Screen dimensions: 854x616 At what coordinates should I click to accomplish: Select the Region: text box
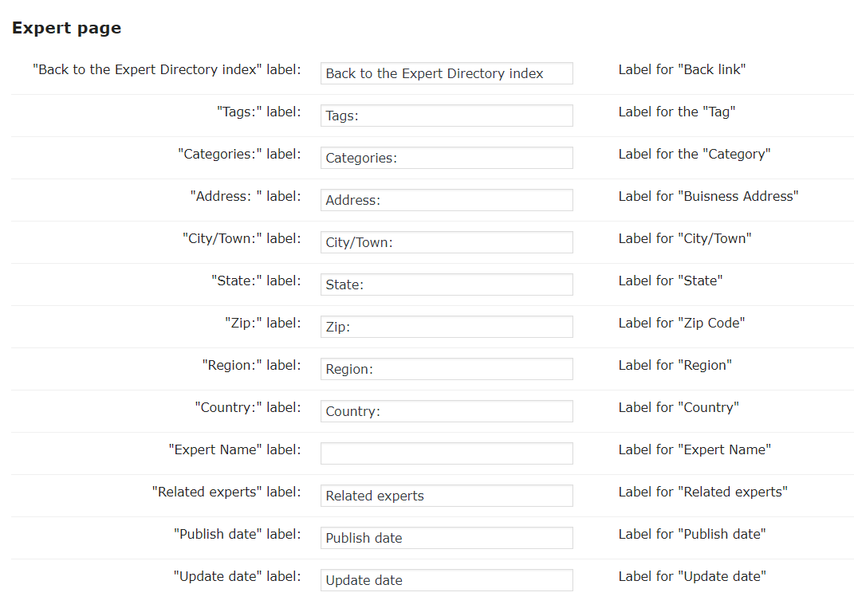pos(447,369)
